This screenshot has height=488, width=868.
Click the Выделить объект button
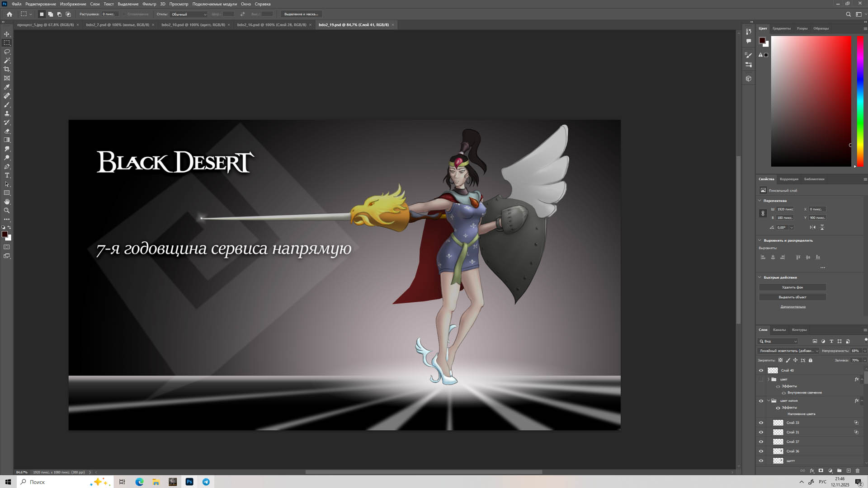click(x=792, y=297)
